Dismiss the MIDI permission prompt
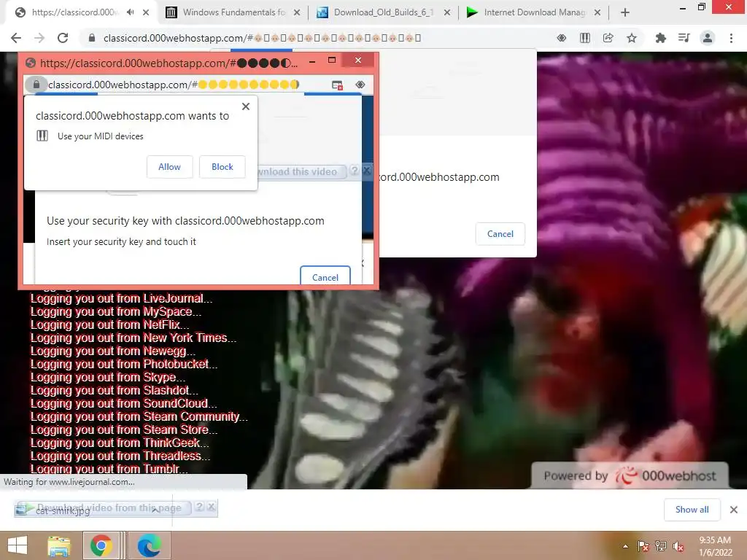This screenshot has height=560, width=747. point(246,106)
